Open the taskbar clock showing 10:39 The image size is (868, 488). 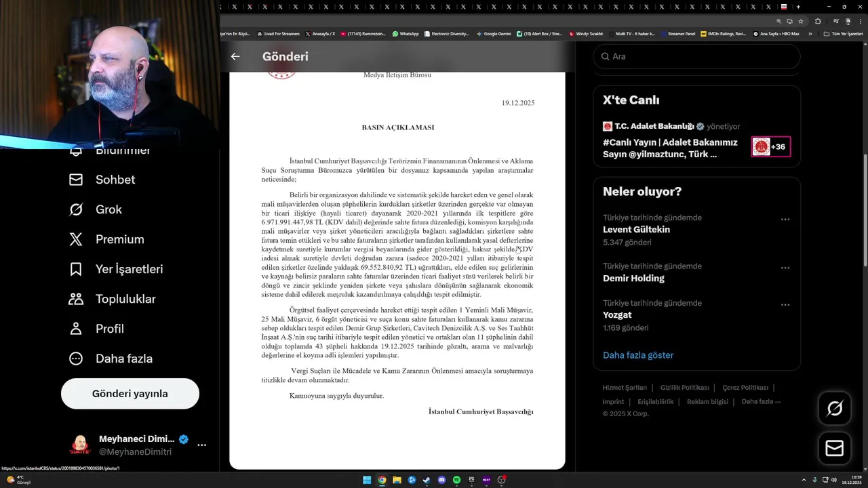(852, 480)
